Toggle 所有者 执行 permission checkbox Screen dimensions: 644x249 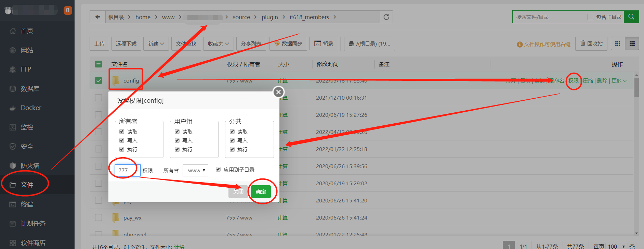[x=122, y=149]
